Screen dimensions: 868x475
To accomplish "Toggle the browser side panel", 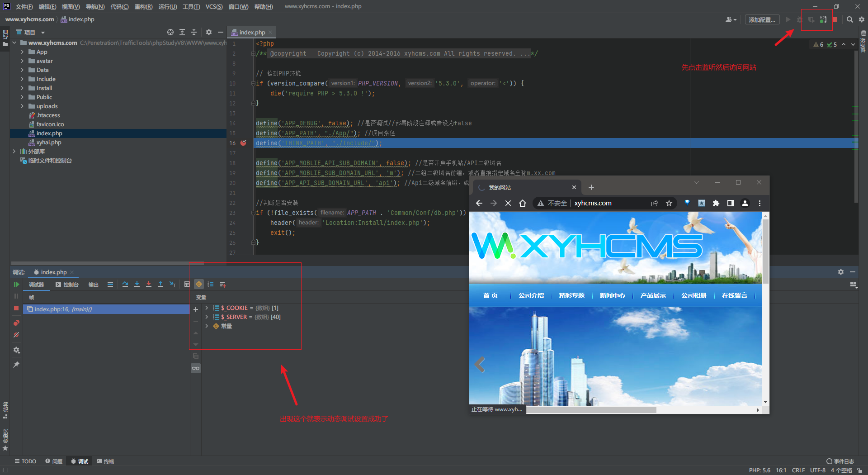I will point(731,203).
